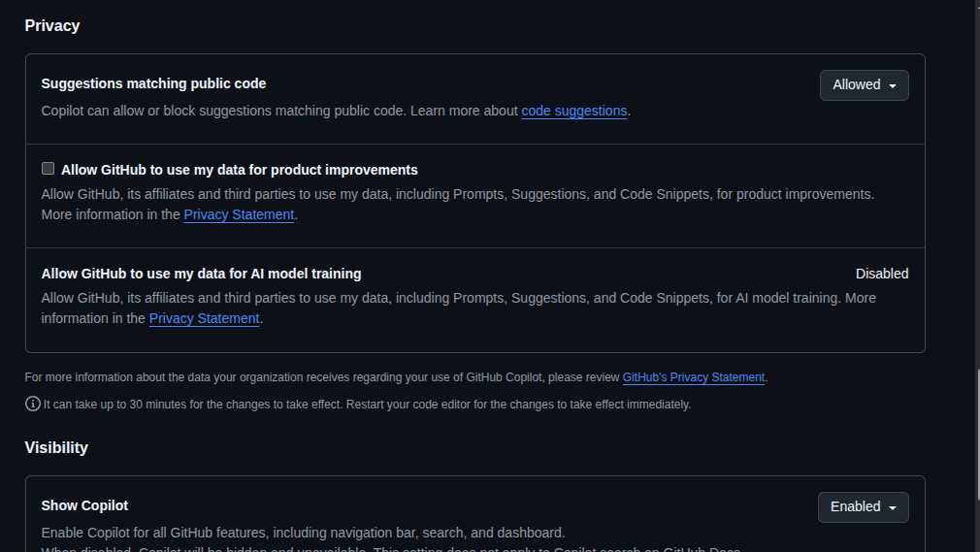Click the Visibility section heading

56,447
